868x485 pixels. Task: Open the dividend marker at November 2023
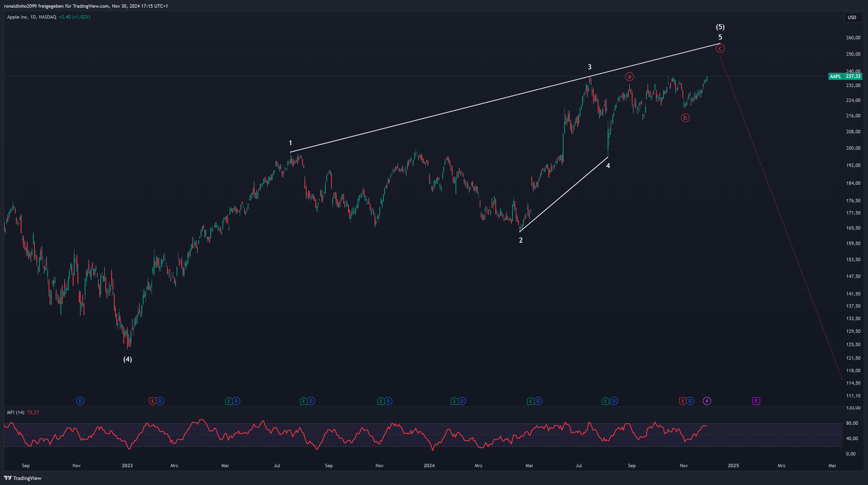(x=389, y=401)
